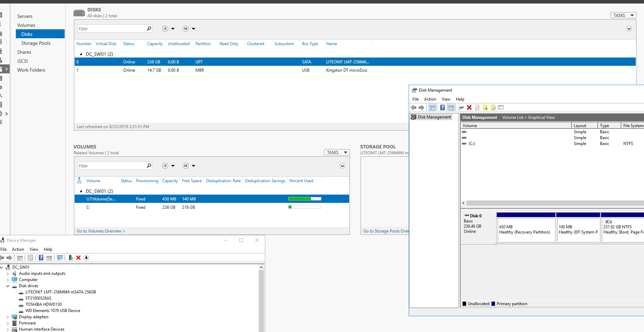
Task: Click the warning column icon in Volumes table header
Action: pos(79,180)
